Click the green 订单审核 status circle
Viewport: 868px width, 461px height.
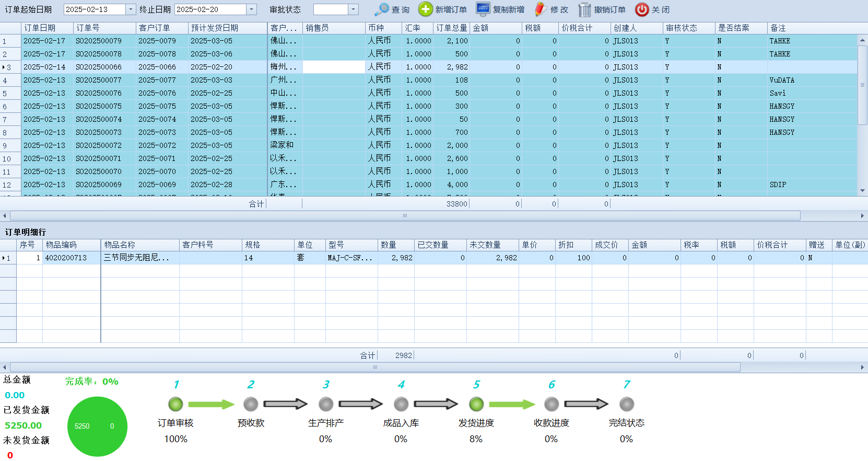[175, 404]
